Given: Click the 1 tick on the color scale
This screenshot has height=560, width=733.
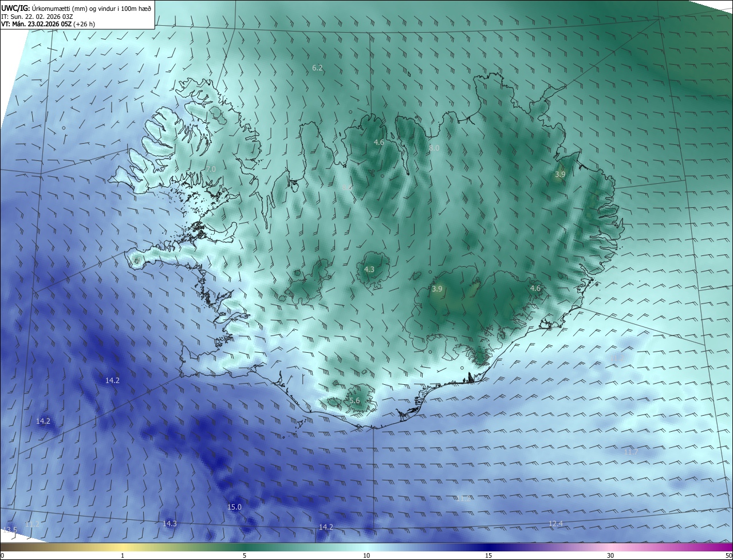Looking at the screenshot, I should click(123, 555).
